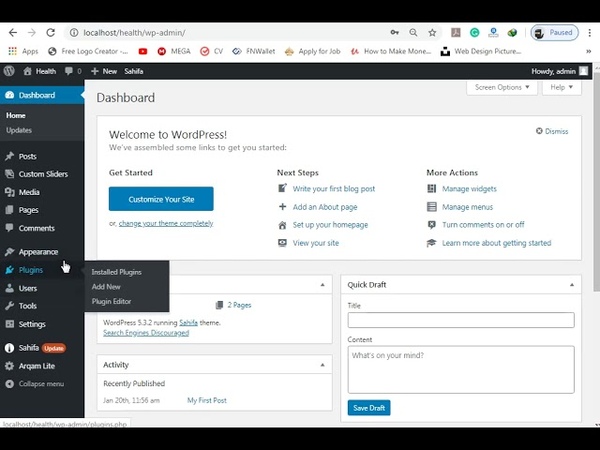Expand the Help dropdown

tap(562, 87)
